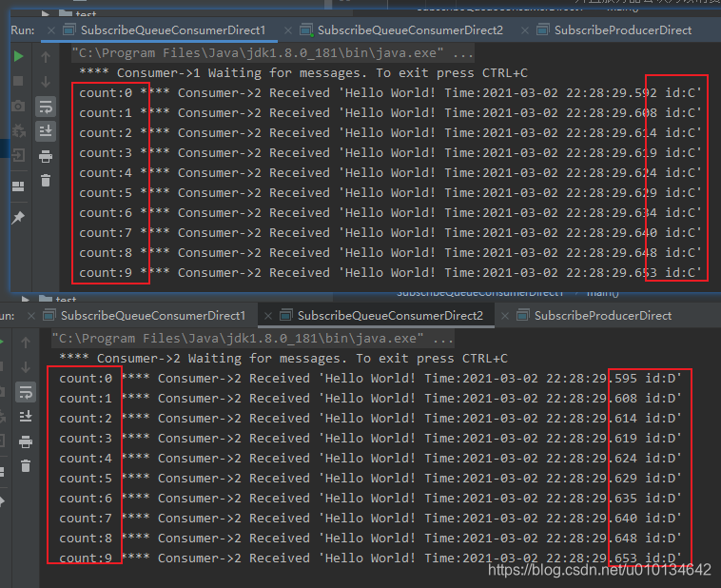Image resolution: width=721 pixels, height=588 pixels.
Task: Rerun program in the id:C console panel
Action: coord(18,56)
